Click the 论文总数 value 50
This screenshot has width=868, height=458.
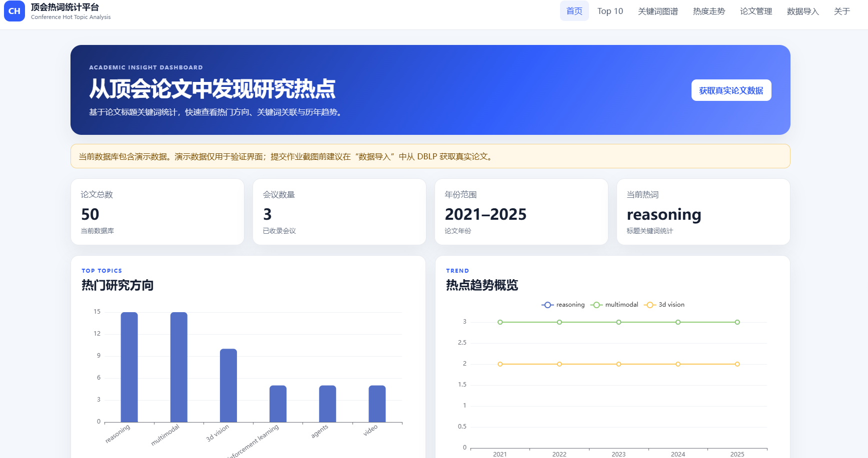tap(90, 214)
